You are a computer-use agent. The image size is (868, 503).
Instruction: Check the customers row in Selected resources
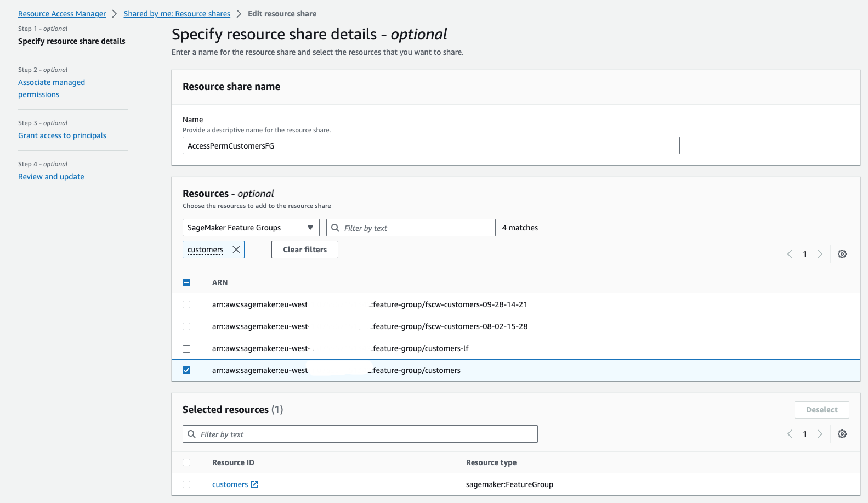coord(186,484)
